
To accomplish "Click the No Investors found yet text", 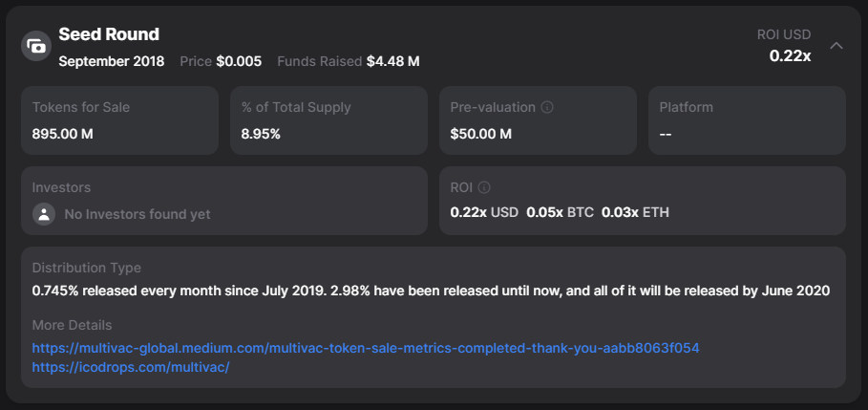I will tap(137, 214).
